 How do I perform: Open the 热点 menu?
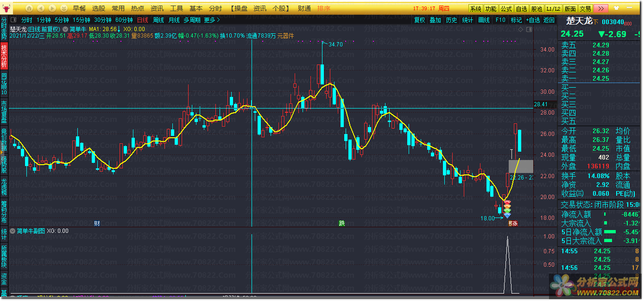click(138, 8)
